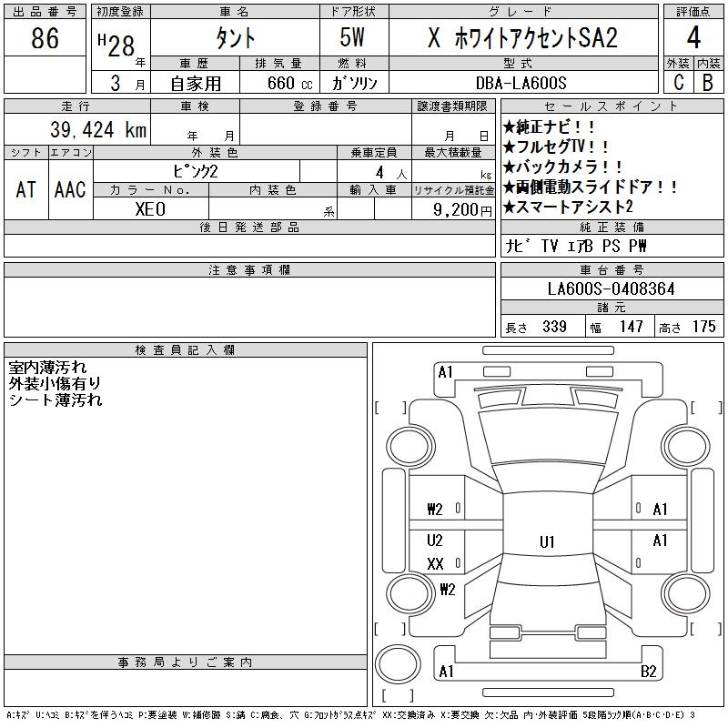Click the exterior grade C cell

[x=677, y=82]
